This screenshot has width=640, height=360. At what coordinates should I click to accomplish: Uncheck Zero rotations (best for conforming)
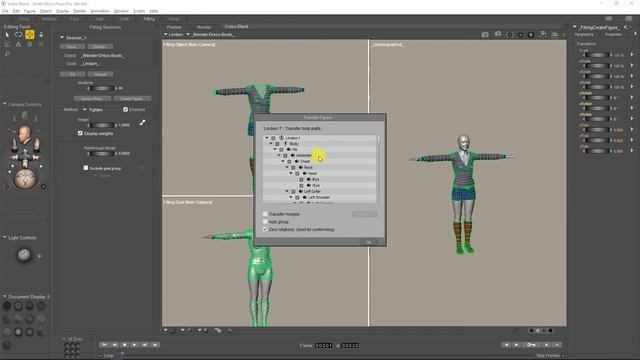click(265, 229)
